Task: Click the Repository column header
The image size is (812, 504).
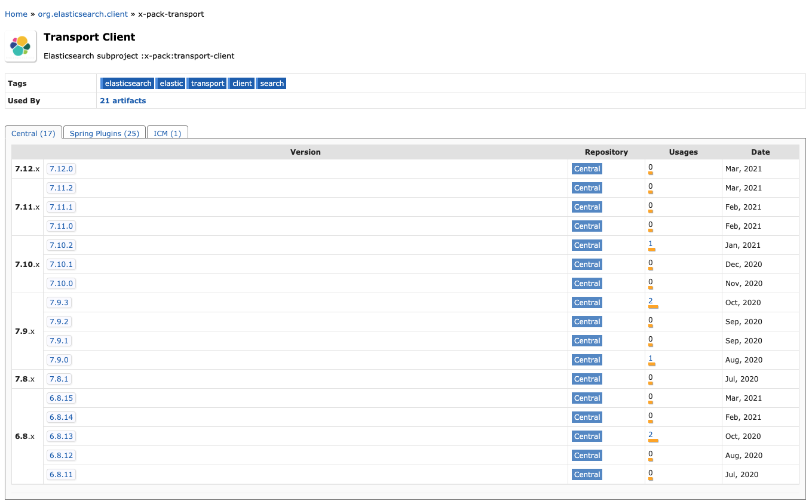Action: 606,152
